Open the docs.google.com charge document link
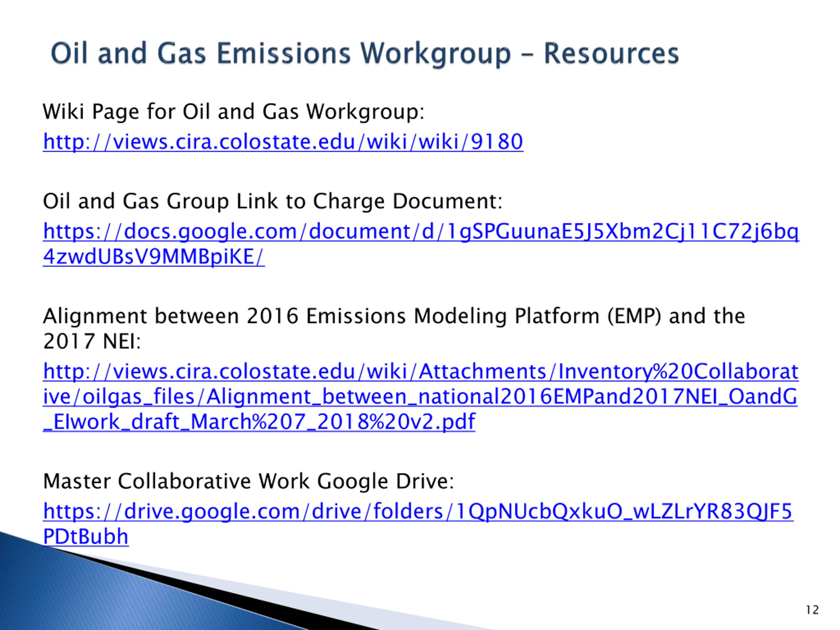 tap(421, 244)
